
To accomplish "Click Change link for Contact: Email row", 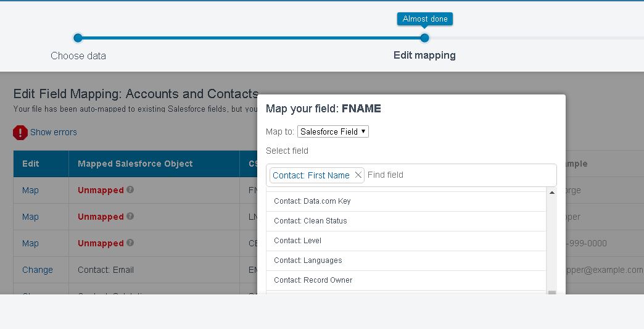I will point(38,270).
